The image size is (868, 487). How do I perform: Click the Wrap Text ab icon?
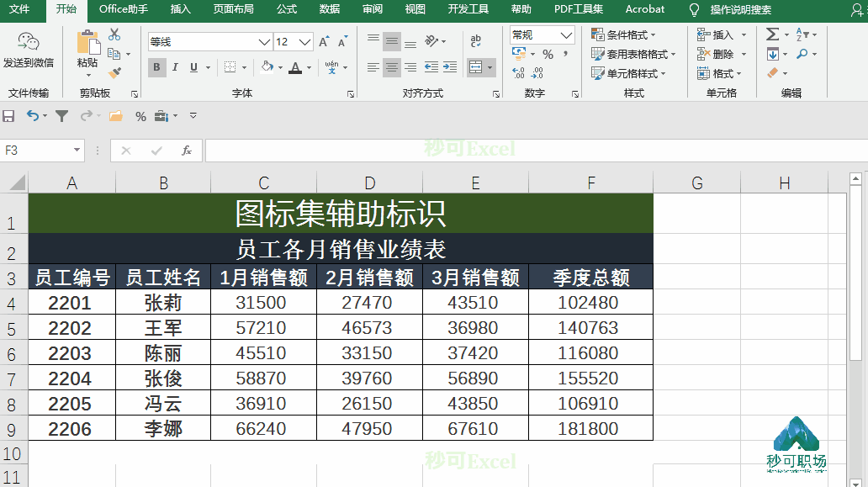pos(475,40)
